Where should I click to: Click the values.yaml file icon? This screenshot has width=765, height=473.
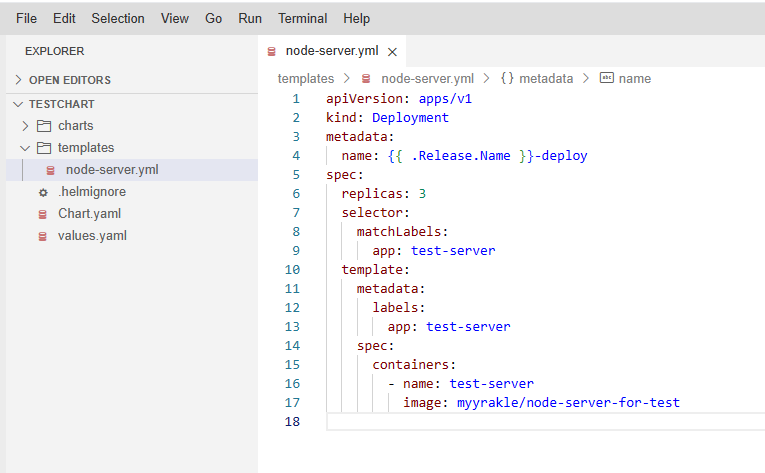43,236
